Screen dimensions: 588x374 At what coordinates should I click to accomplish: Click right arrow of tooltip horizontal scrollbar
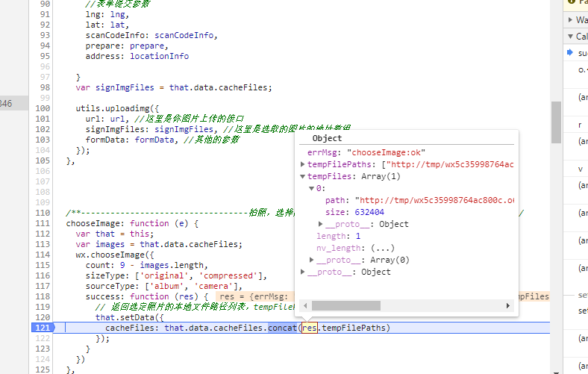(x=508, y=306)
